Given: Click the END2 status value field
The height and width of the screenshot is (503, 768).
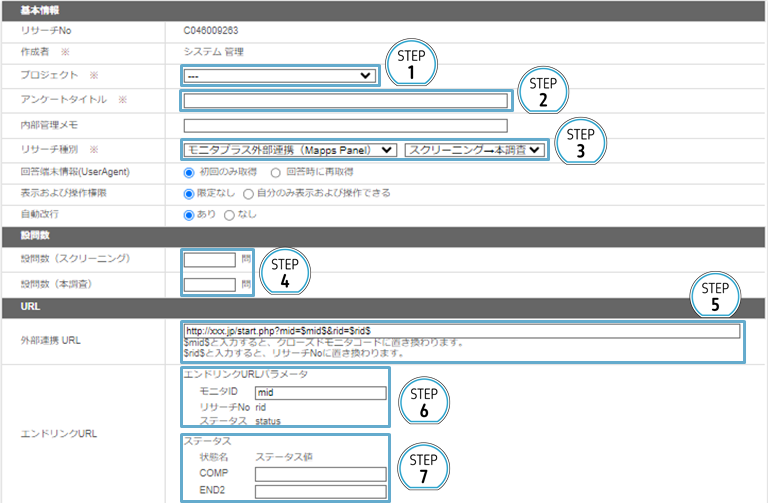Looking at the screenshot, I should [319, 491].
